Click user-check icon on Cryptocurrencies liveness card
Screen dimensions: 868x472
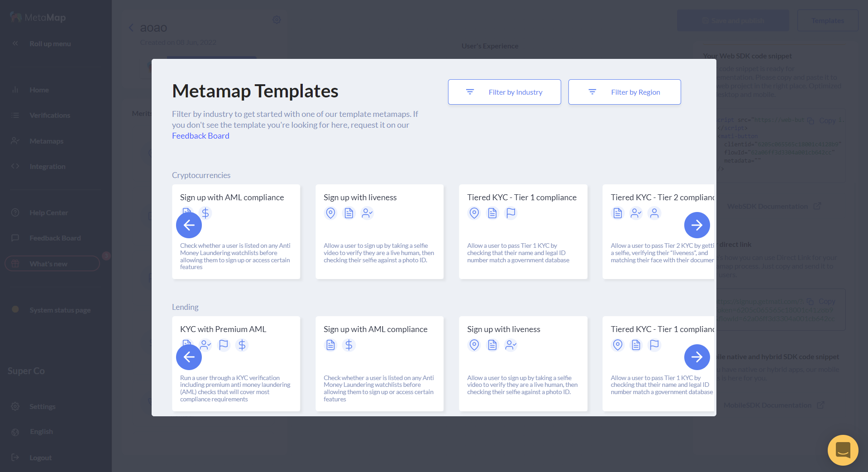point(367,213)
